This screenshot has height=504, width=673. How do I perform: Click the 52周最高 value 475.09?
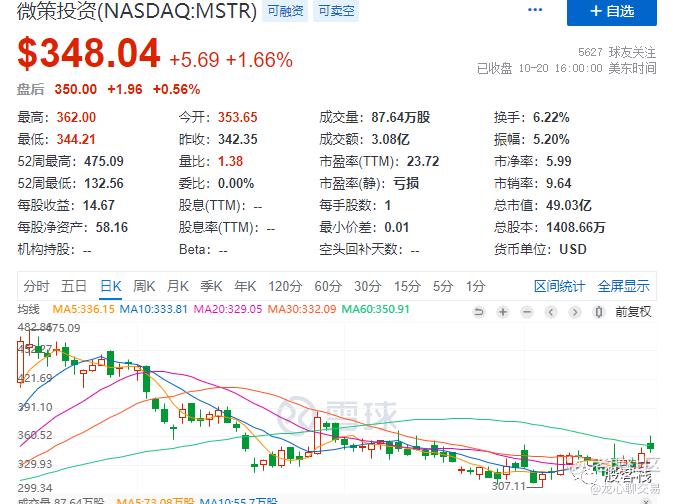coord(104,161)
